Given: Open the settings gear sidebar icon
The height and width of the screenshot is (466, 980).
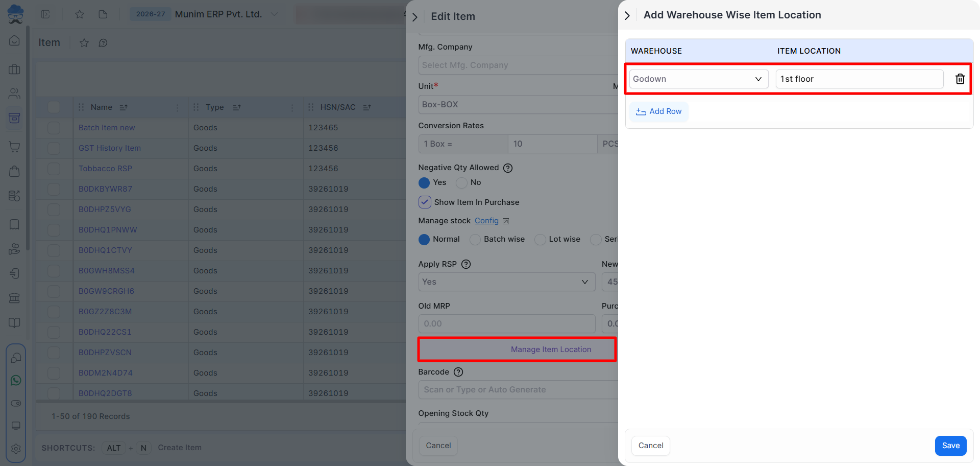Looking at the screenshot, I should [16, 449].
